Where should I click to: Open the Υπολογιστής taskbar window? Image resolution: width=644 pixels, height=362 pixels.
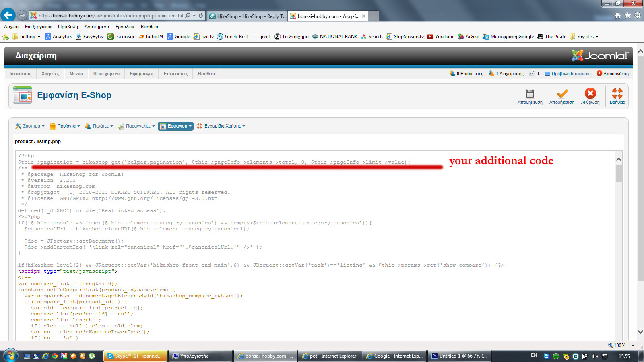tap(200, 356)
